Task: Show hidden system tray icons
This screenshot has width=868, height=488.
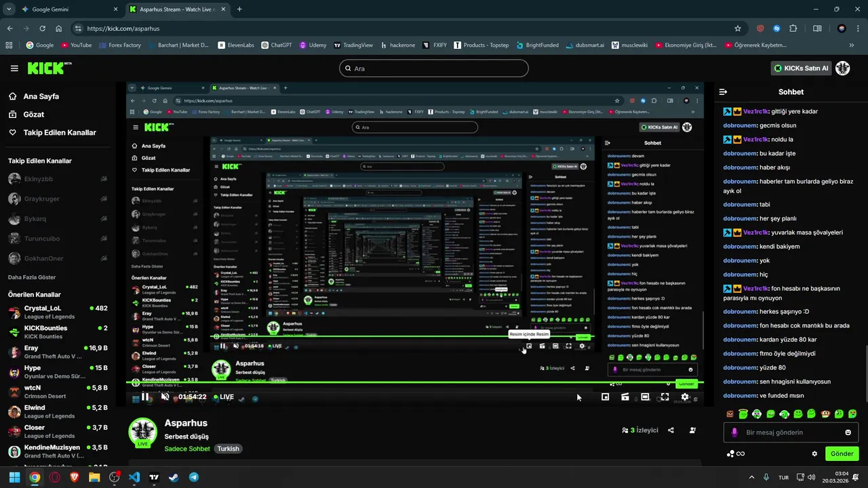Action: click(x=751, y=477)
